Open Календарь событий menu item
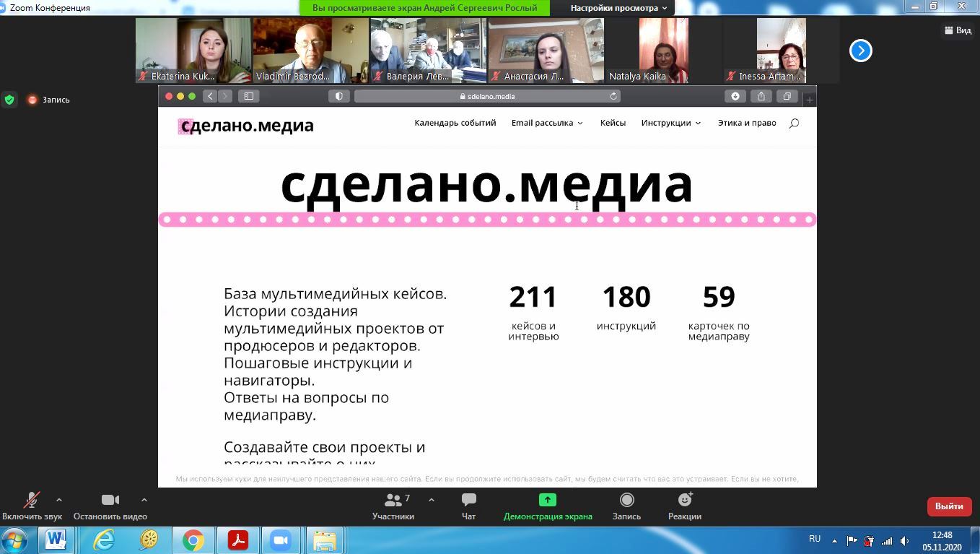The height and width of the screenshot is (554, 980). tap(455, 123)
